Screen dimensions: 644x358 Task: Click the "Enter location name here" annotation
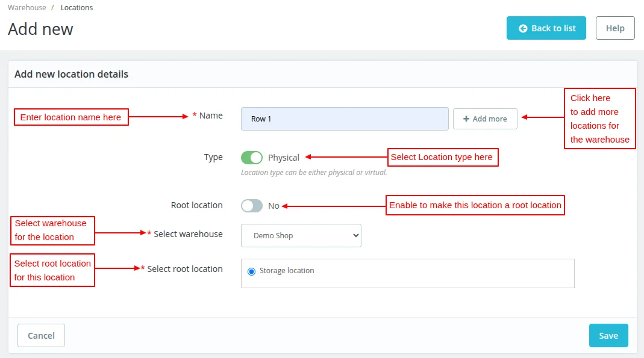coord(70,117)
